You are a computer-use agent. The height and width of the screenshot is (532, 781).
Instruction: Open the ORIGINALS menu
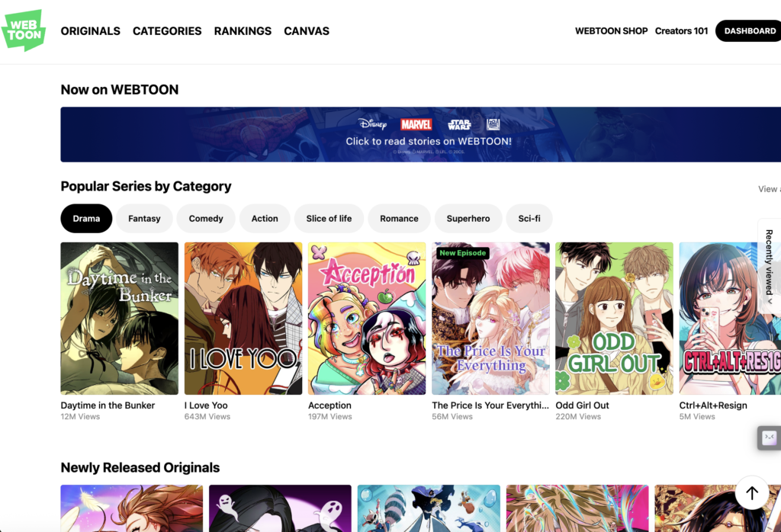click(91, 30)
